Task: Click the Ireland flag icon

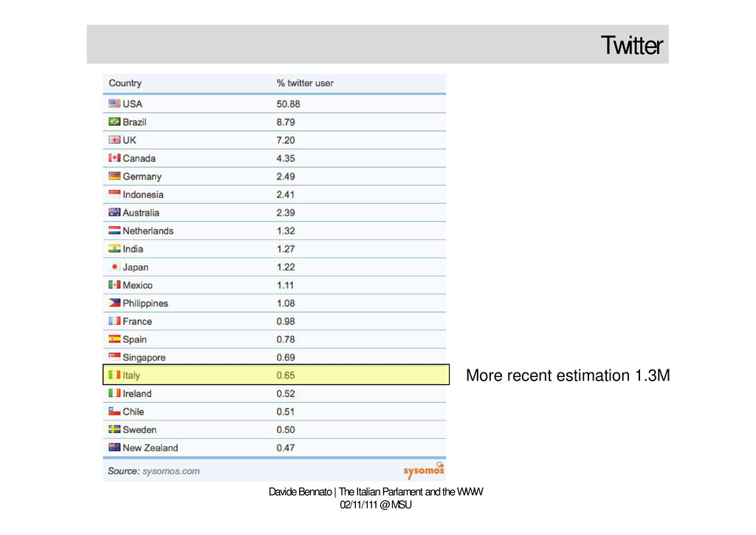Action: (114, 393)
